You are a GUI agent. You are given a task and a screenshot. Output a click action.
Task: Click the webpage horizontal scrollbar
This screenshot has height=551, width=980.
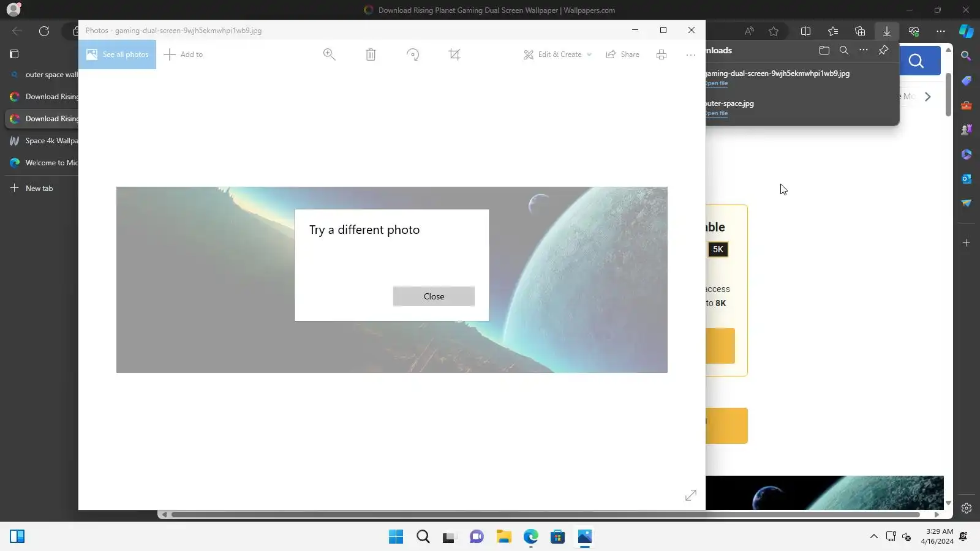coord(545,514)
